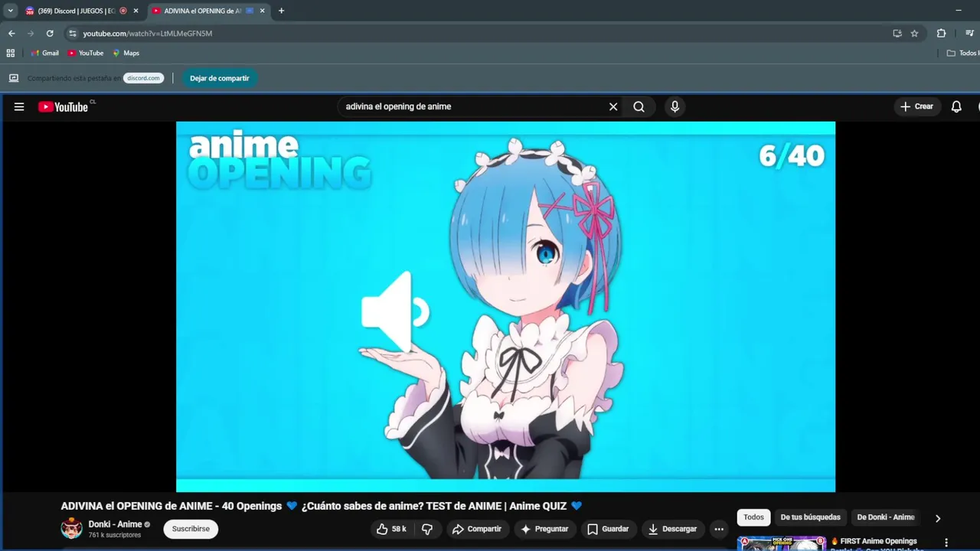The image size is (980, 551).
Task: Close the ADIVINA el OPENING tab
Action: click(263, 11)
